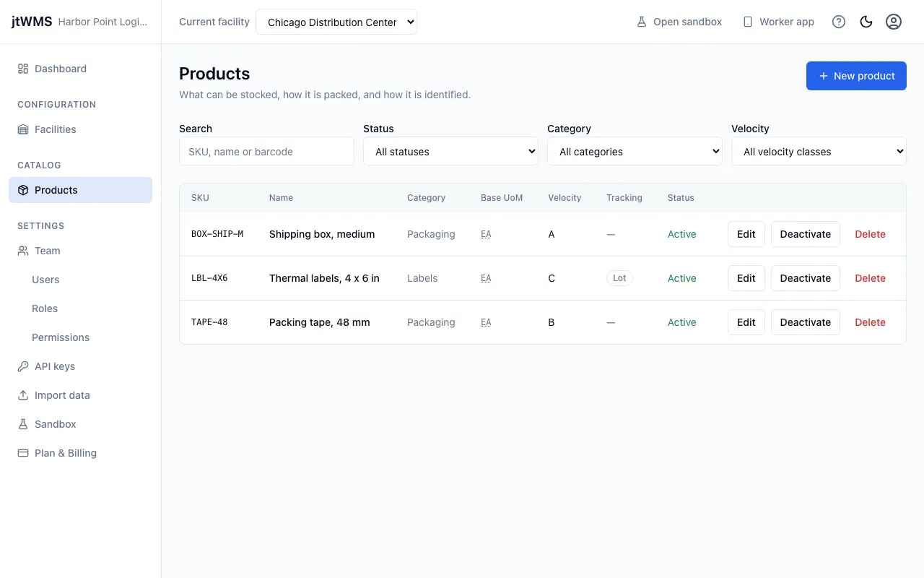Open the help question mark icon
Viewport: 924px width, 578px height.
pyautogui.click(x=839, y=22)
